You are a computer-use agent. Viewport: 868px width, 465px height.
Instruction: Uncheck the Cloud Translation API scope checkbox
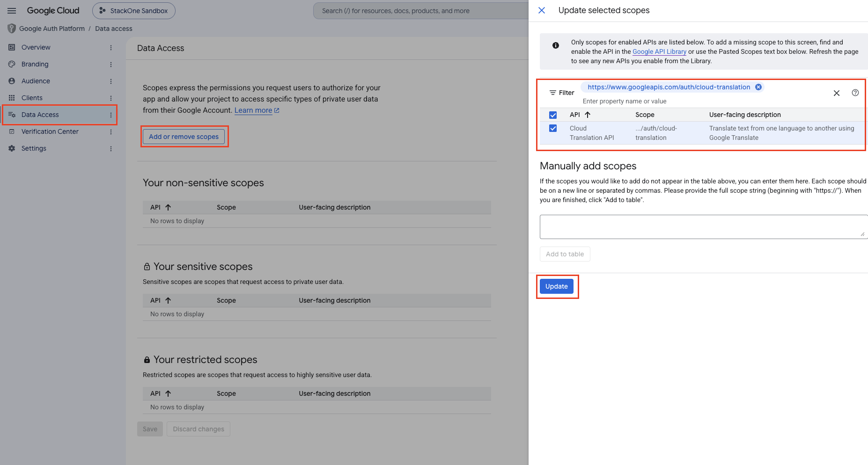(x=553, y=128)
